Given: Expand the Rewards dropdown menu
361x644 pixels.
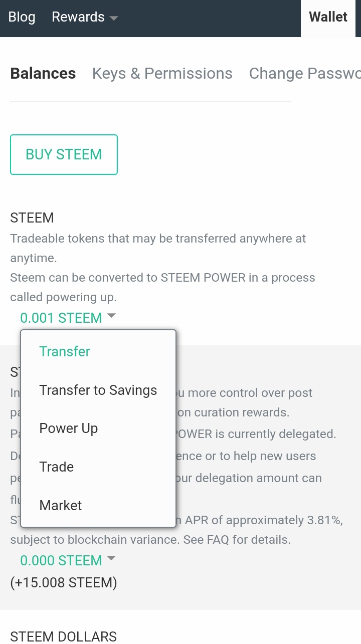Looking at the screenshot, I should 78,17.
